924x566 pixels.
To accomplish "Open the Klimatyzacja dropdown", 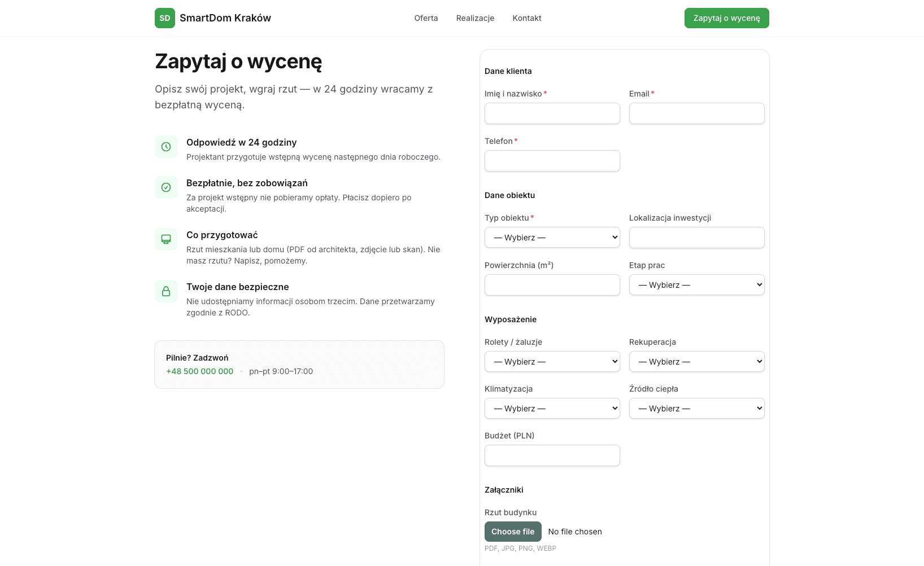I will tap(552, 409).
